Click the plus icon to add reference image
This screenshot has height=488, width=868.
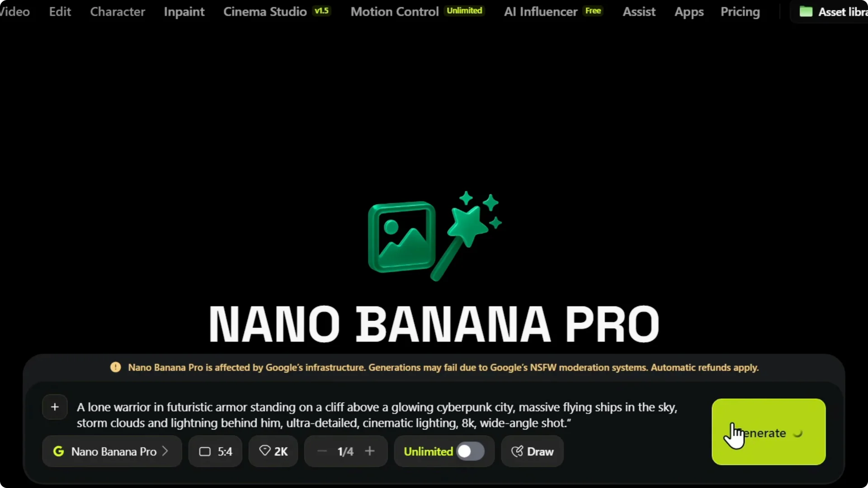pos(55,407)
